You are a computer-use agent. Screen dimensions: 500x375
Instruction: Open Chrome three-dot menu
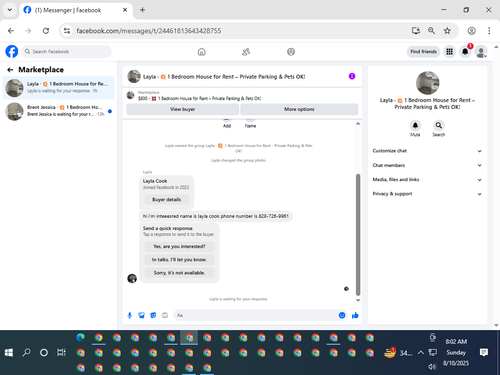[x=489, y=31]
